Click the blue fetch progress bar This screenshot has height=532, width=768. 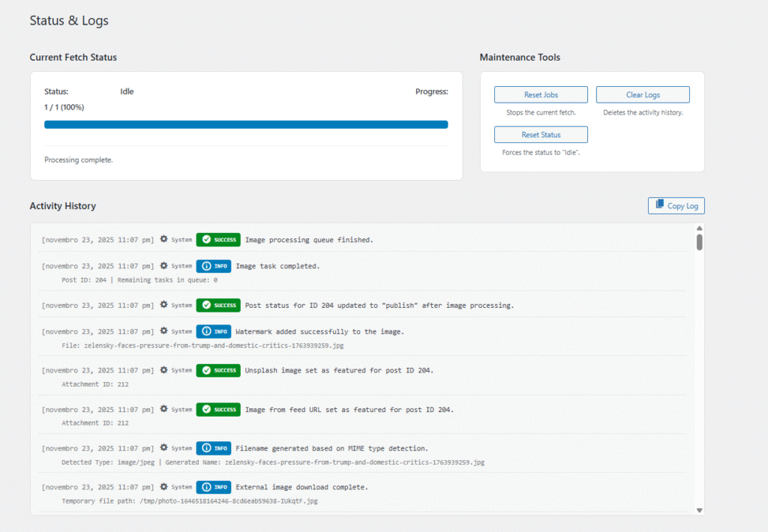tap(246, 124)
